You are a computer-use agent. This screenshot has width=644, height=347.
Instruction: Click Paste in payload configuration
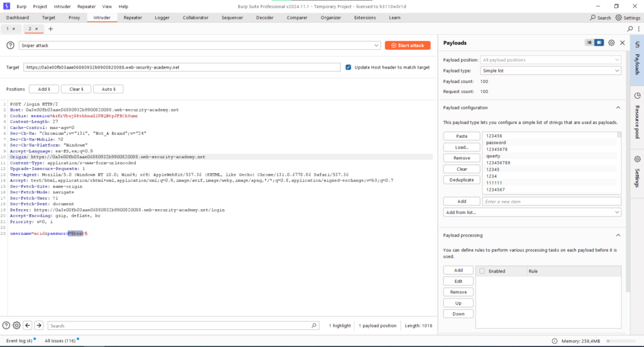pos(462,136)
